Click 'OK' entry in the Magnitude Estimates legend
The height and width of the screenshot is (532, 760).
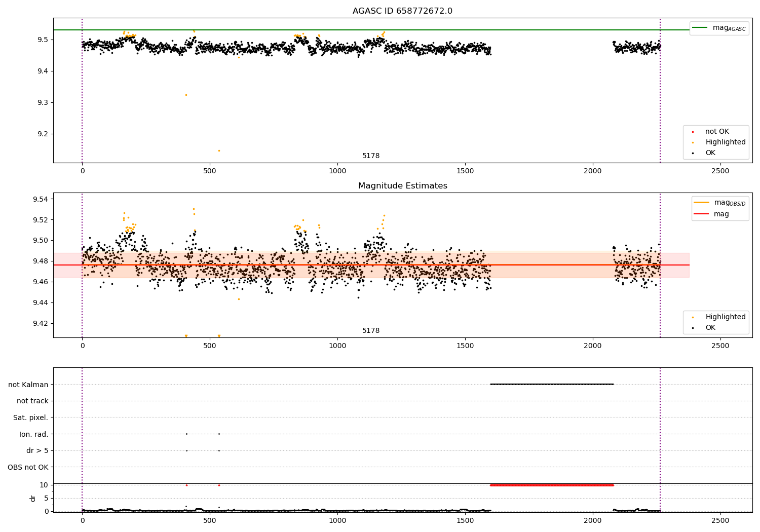point(710,328)
